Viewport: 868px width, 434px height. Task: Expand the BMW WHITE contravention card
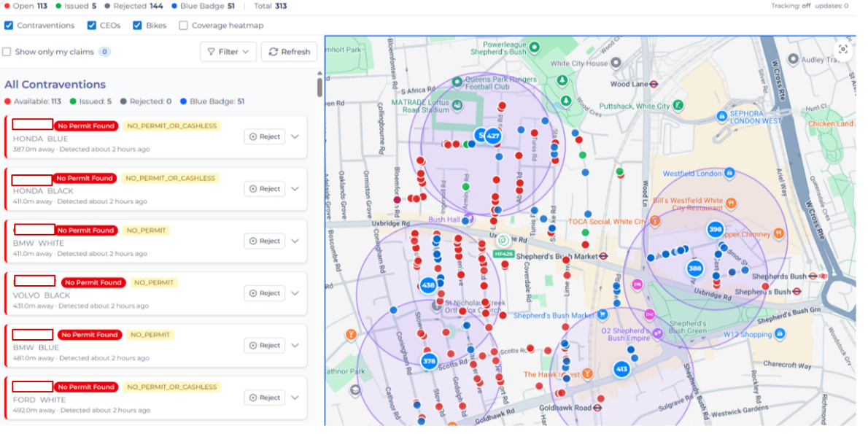pos(295,241)
